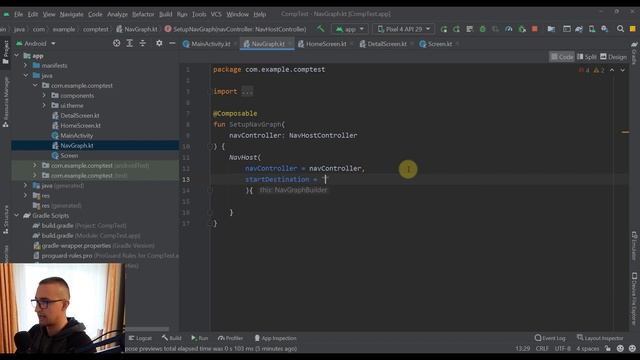The width and height of the screenshot is (640, 360).
Task: Open Project panel gear options
Action: (x=159, y=43)
